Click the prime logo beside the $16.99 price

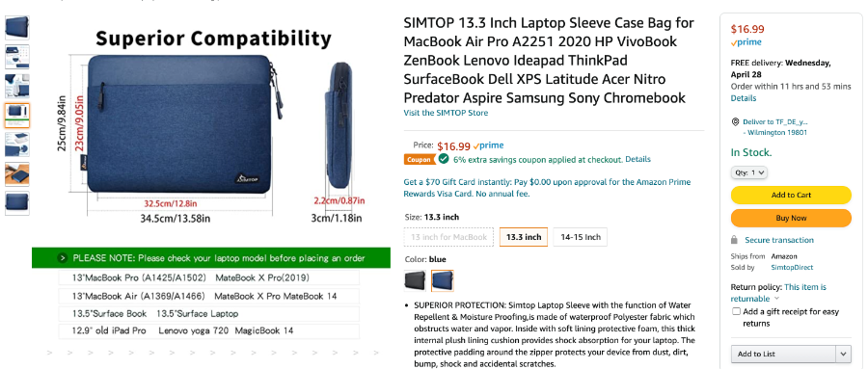(x=488, y=145)
